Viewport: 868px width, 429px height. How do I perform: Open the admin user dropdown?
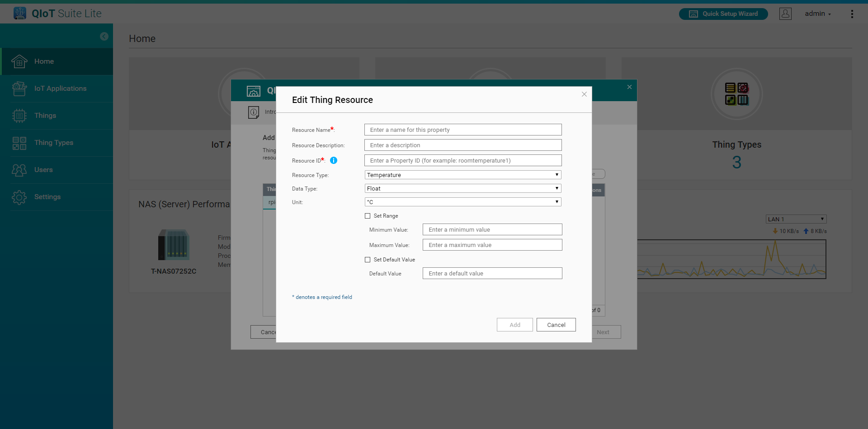click(817, 14)
